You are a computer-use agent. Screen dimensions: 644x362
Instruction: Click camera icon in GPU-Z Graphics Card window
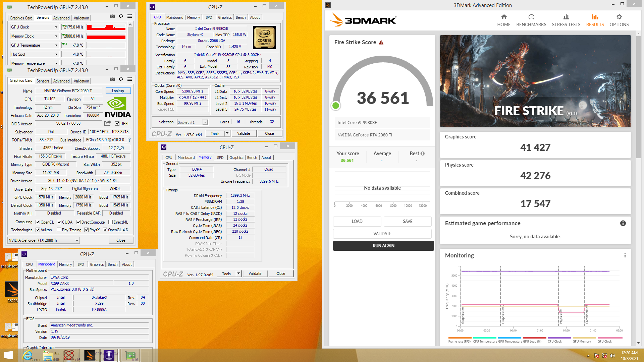click(x=112, y=79)
